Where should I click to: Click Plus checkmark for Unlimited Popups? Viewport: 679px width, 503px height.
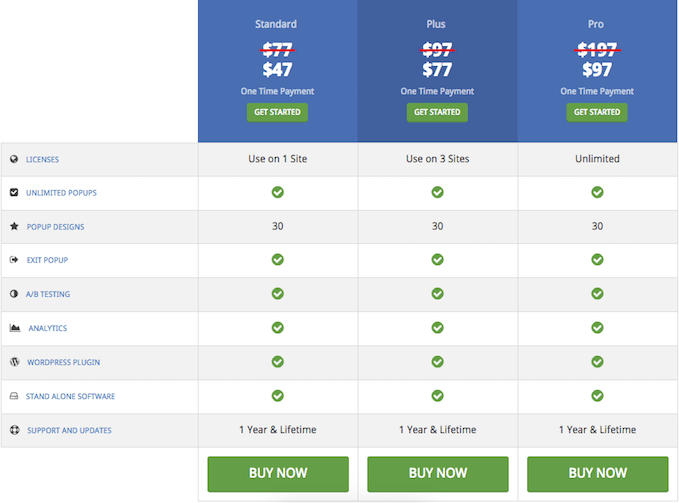(437, 192)
